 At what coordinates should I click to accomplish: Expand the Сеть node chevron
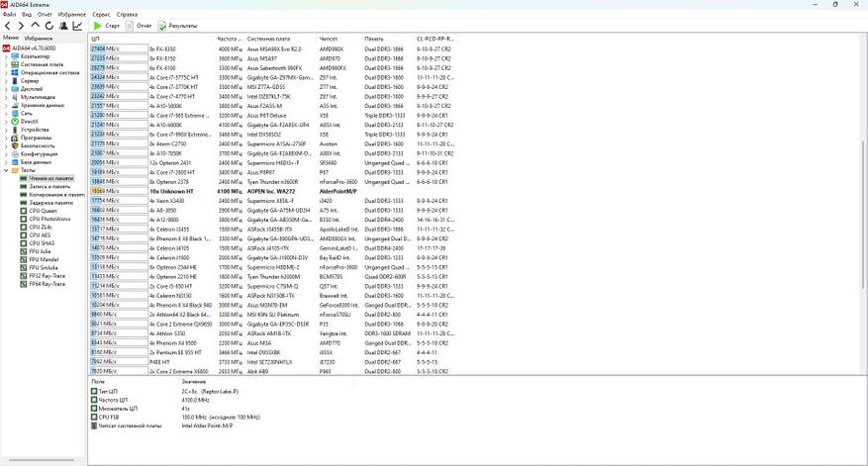(x=6, y=113)
